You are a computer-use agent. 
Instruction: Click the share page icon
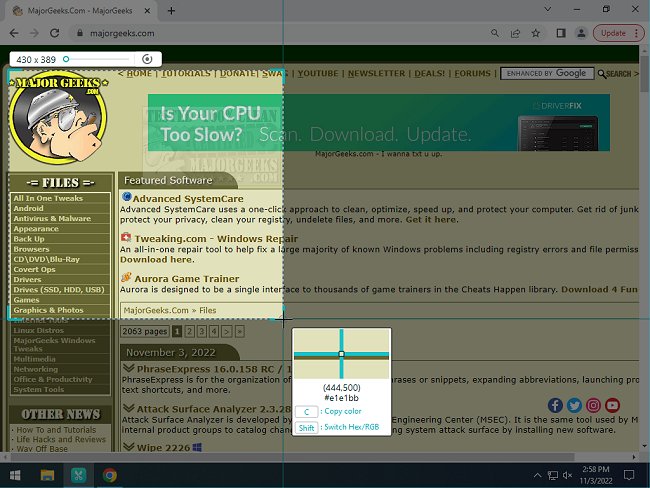pos(515,33)
